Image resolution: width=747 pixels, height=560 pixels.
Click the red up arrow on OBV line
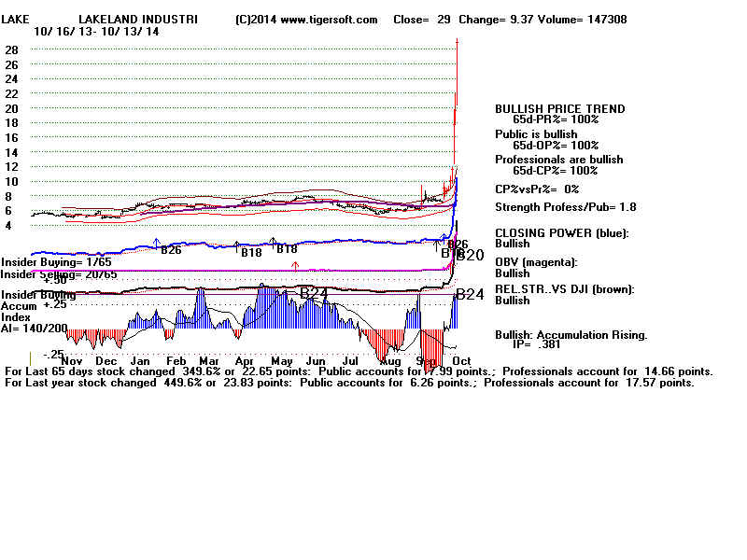point(295,266)
